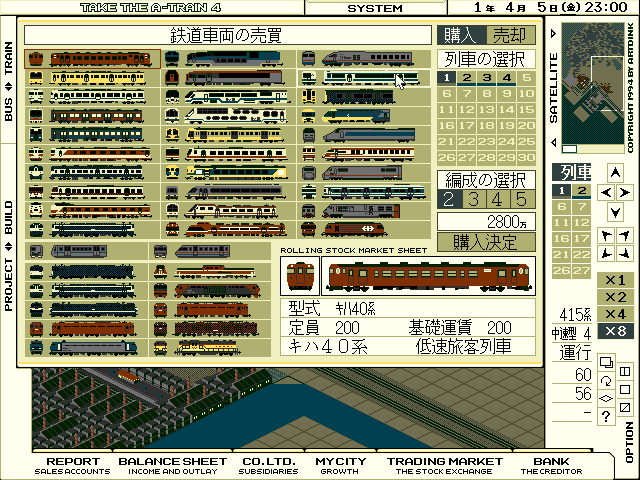Viewport: 640px width, 480px height.
Task: Select the brown KiHa 40 train in the list
Action: tap(93, 59)
